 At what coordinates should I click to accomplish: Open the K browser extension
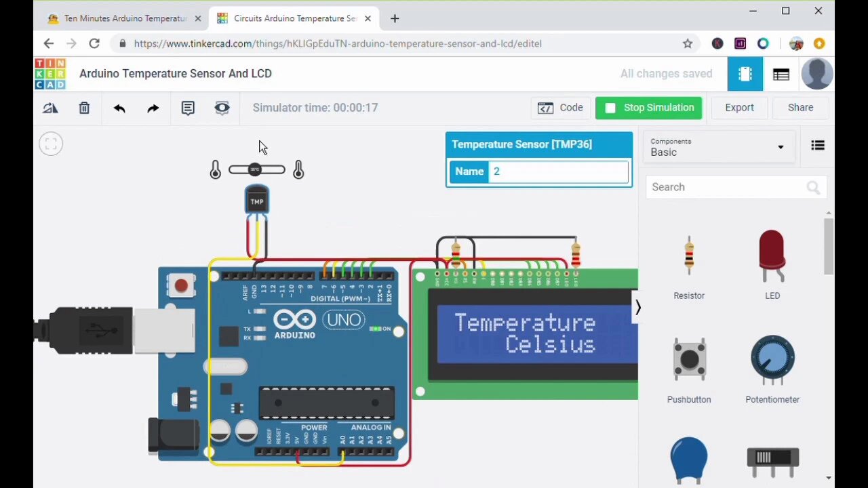(717, 43)
